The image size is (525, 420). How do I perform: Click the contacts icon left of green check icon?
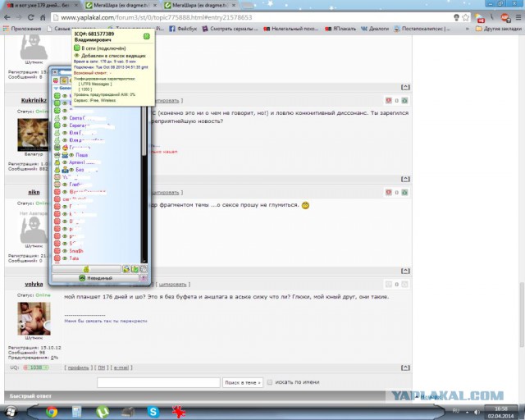click(126, 269)
